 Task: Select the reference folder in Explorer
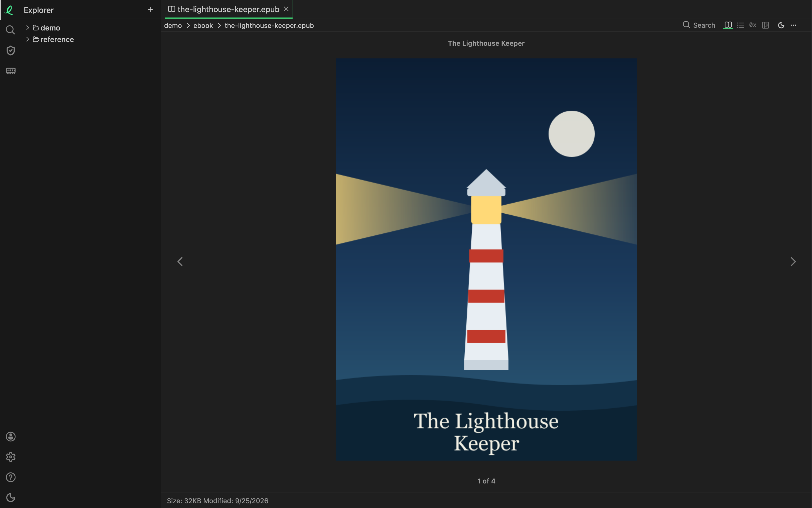53,40
